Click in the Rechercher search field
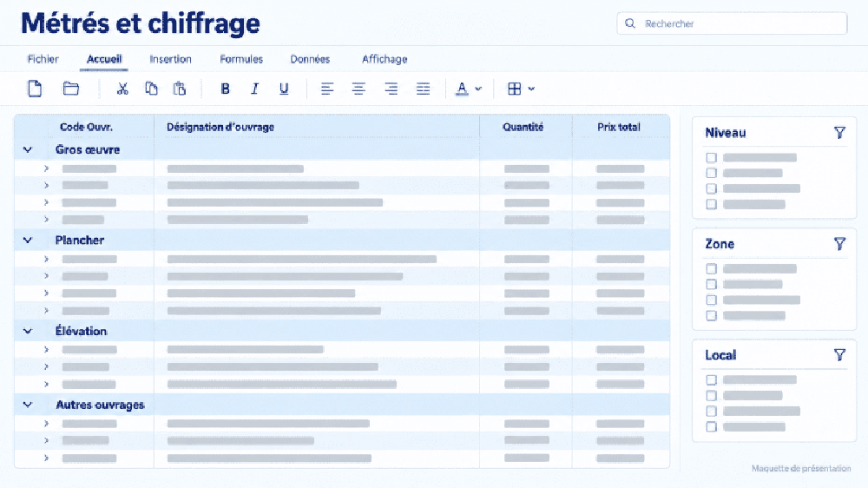 [732, 23]
